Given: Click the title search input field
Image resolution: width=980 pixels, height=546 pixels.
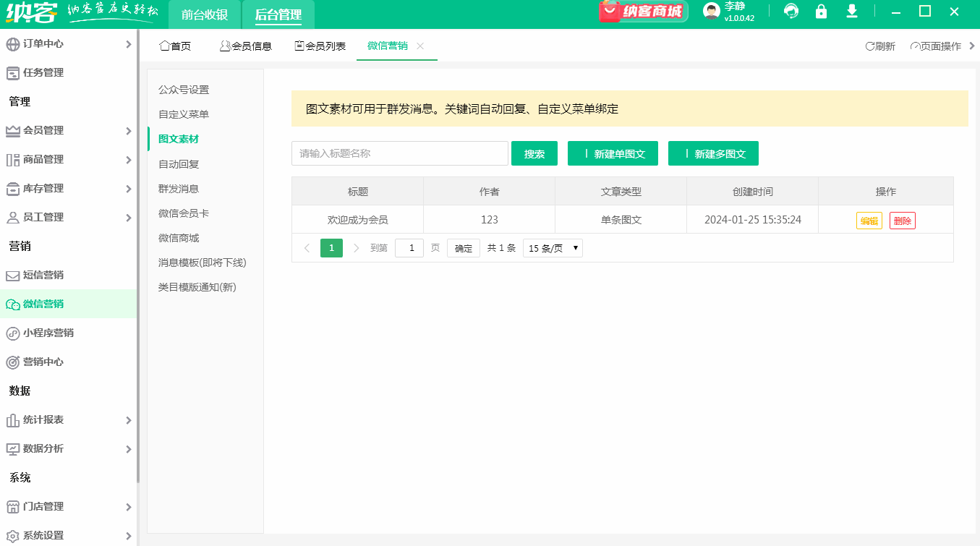Looking at the screenshot, I should point(399,153).
